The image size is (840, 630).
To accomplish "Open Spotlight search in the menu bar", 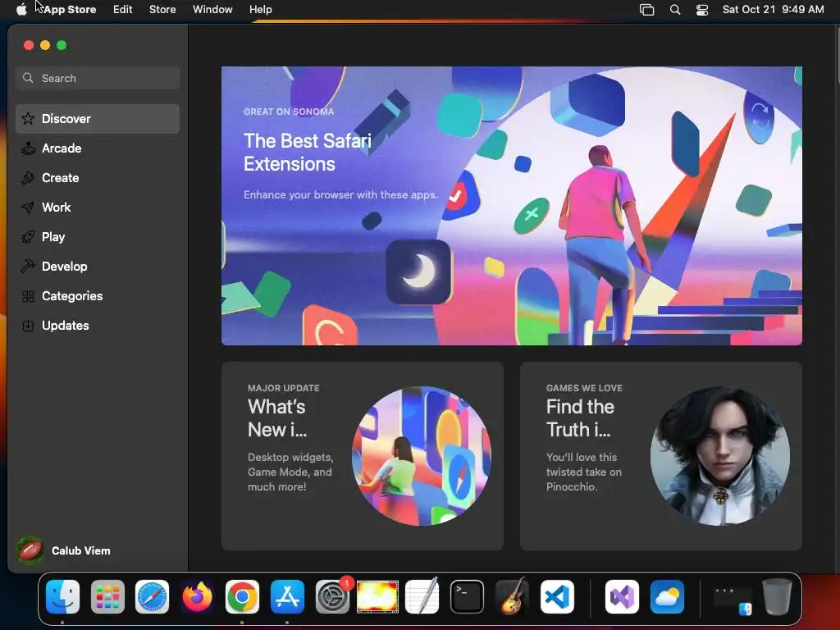I will pos(675,10).
